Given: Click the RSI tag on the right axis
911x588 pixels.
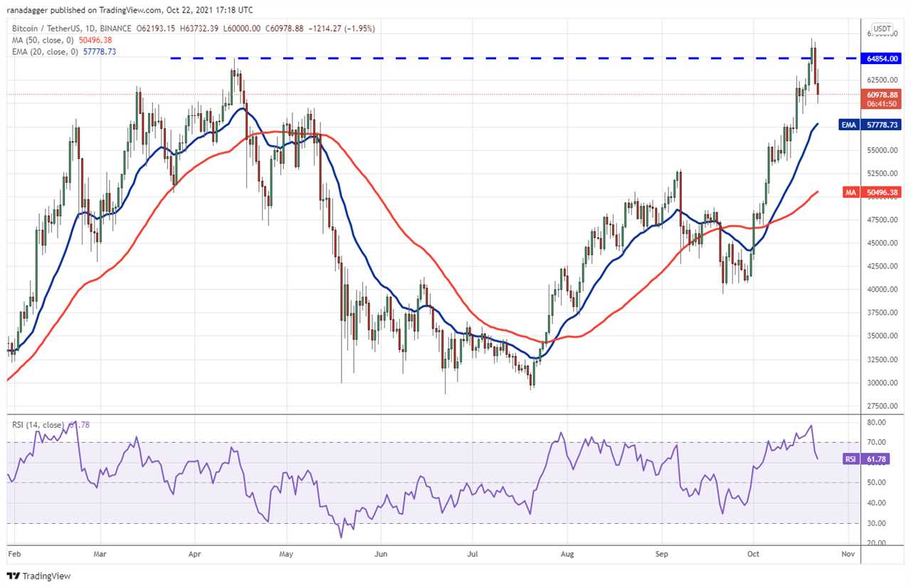Looking at the screenshot, I should point(851,459).
